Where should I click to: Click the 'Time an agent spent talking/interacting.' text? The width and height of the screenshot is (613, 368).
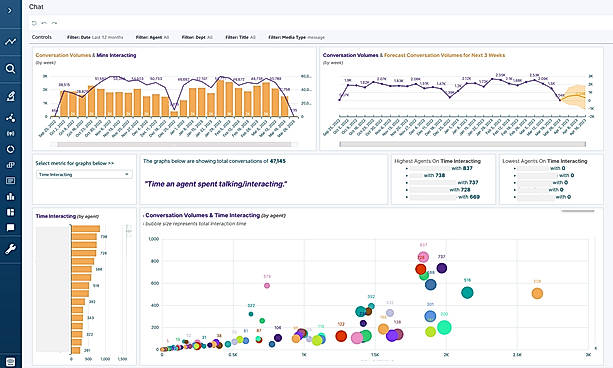click(215, 184)
